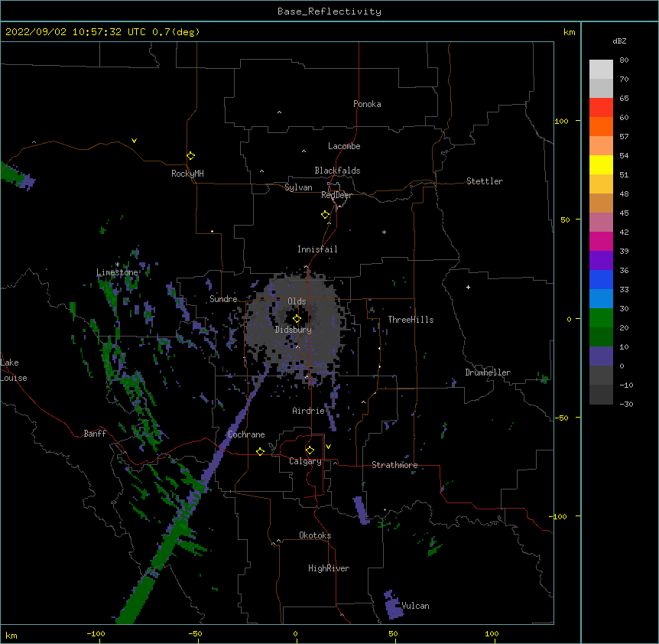Screen dimensions: 659x644
Task: Click the Stettler town label
Action: tap(485, 181)
